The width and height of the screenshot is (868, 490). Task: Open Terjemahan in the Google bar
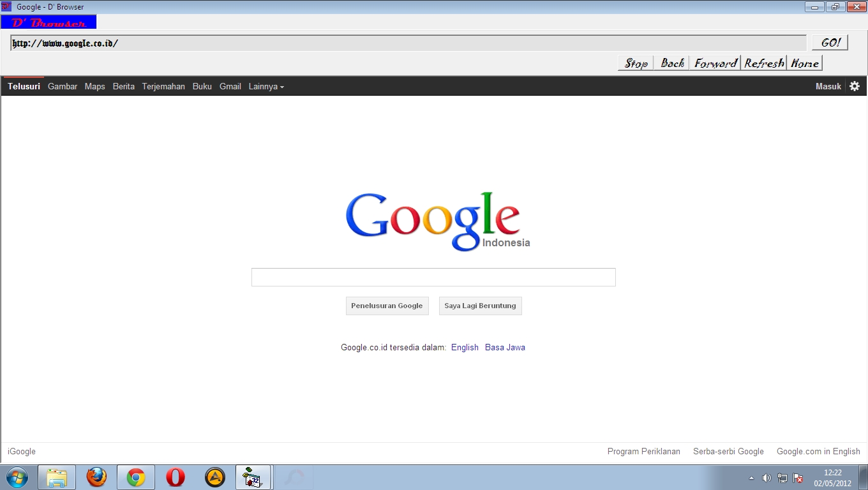point(163,86)
